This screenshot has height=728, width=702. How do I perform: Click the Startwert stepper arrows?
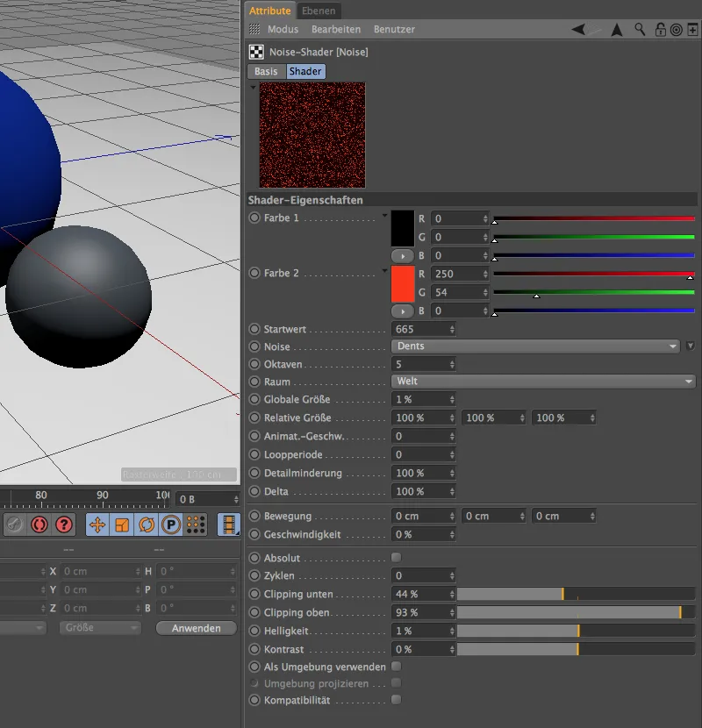452,329
